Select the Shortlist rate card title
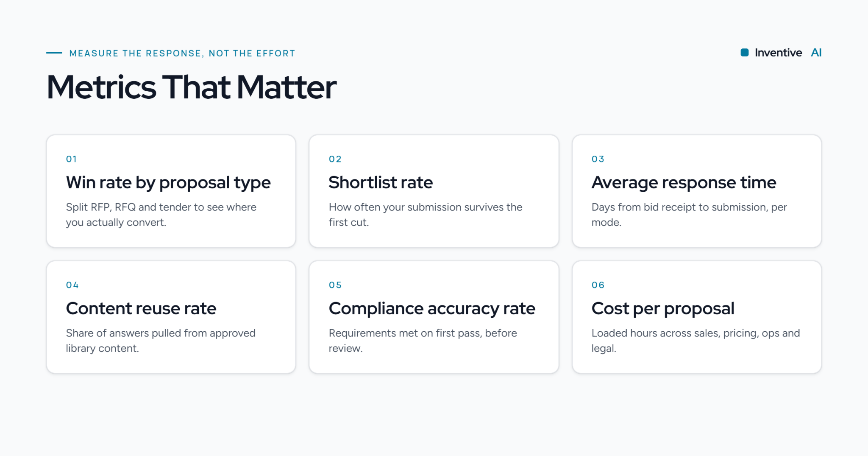868x456 pixels. pyautogui.click(x=381, y=182)
